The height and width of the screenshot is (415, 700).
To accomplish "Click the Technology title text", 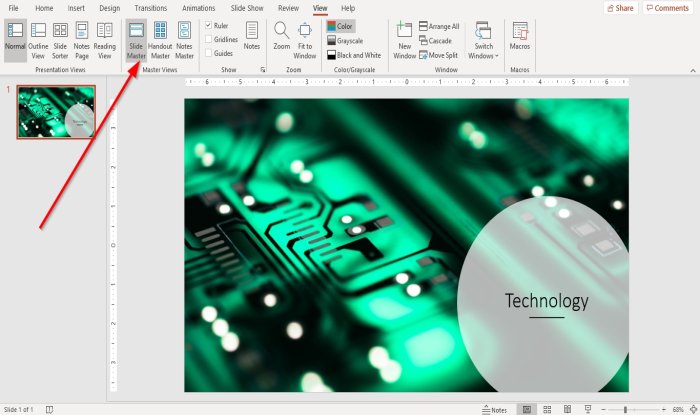I will coord(546,301).
